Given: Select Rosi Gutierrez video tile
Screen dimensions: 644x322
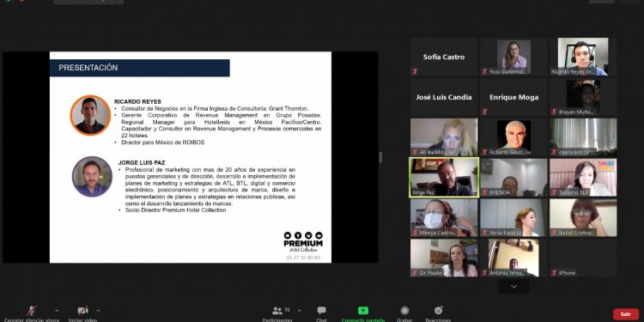Looking at the screenshot, I should tap(513, 57).
